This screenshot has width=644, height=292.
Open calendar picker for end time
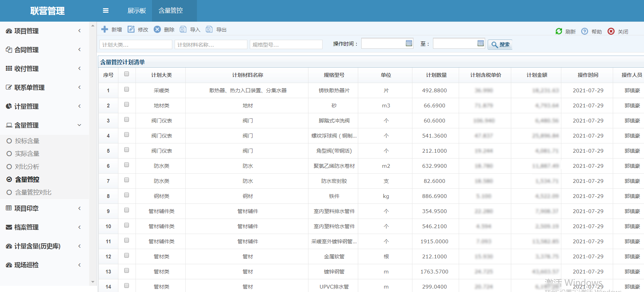pos(481,43)
